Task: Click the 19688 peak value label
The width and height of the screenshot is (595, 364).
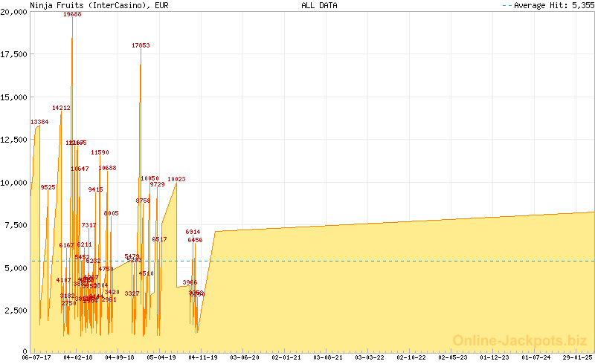Action: click(x=72, y=14)
